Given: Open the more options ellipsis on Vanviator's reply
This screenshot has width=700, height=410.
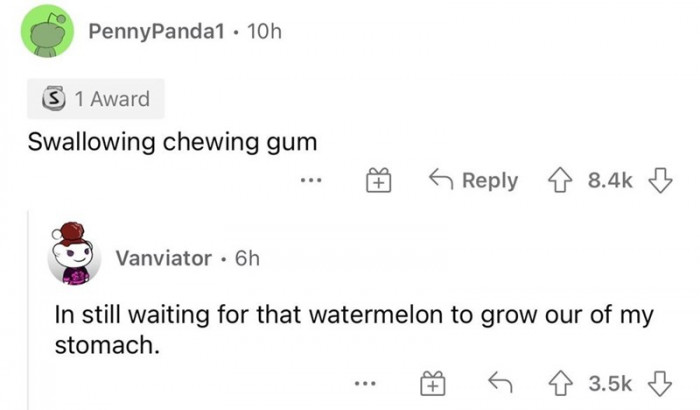Looking at the screenshot, I should pos(363,383).
